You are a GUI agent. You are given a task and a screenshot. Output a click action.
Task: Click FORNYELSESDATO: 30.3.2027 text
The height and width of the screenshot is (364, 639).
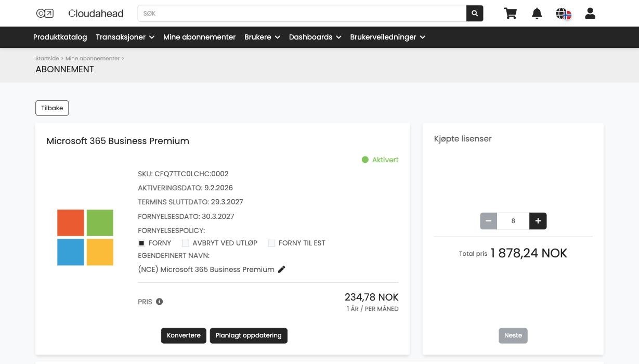(186, 216)
